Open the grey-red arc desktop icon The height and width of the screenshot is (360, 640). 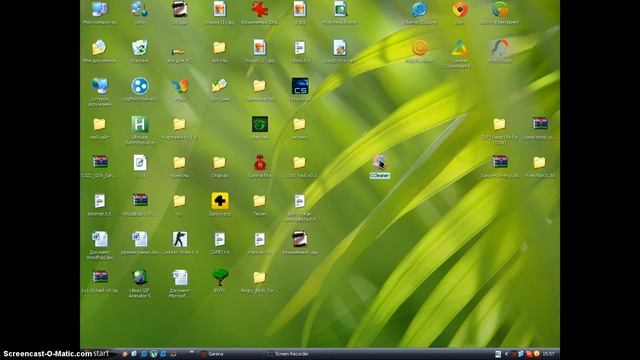[x=500, y=47]
